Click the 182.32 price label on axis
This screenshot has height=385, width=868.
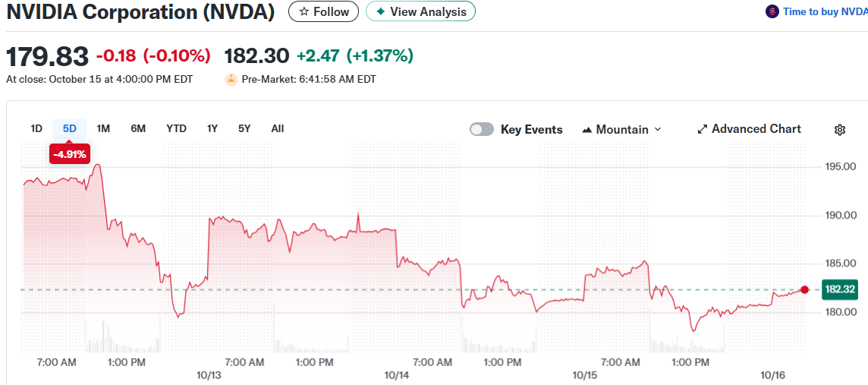tap(840, 289)
